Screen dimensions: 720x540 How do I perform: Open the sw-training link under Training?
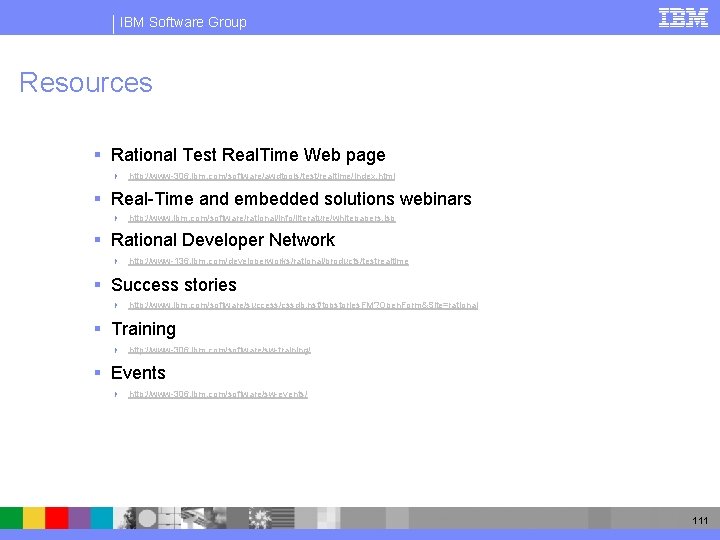coord(219,350)
